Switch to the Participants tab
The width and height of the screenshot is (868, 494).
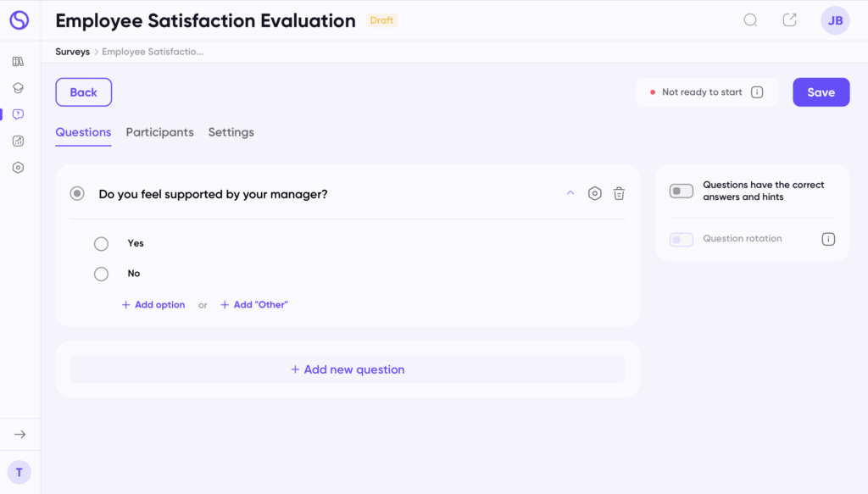click(x=159, y=132)
